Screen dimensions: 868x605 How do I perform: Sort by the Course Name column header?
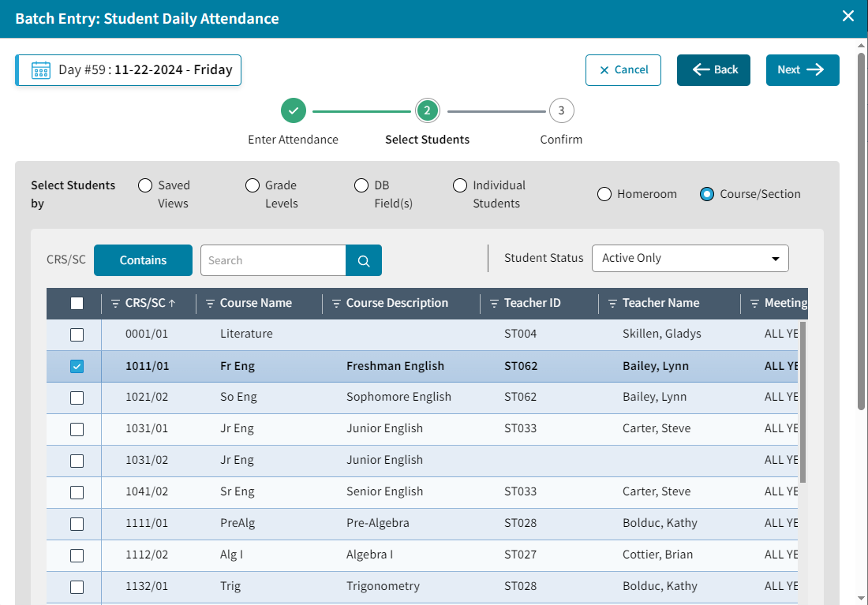256,304
